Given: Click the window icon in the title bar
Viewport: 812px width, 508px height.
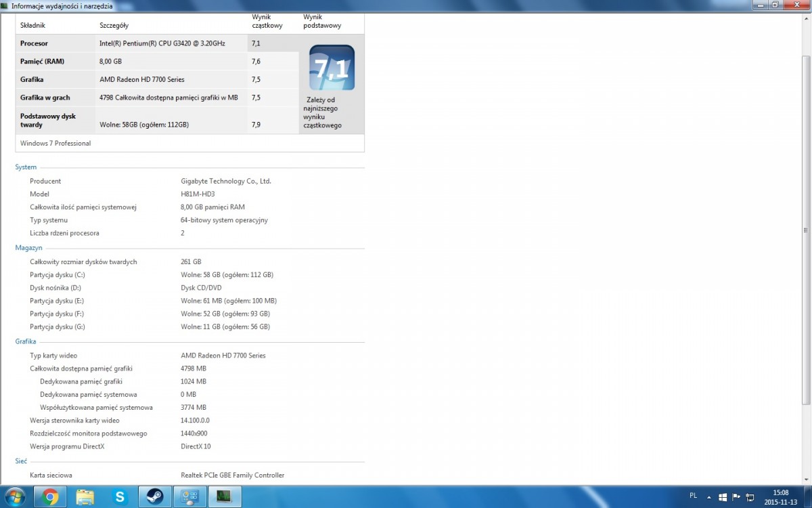Looking at the screenshot, I should (x=5, y=5).
